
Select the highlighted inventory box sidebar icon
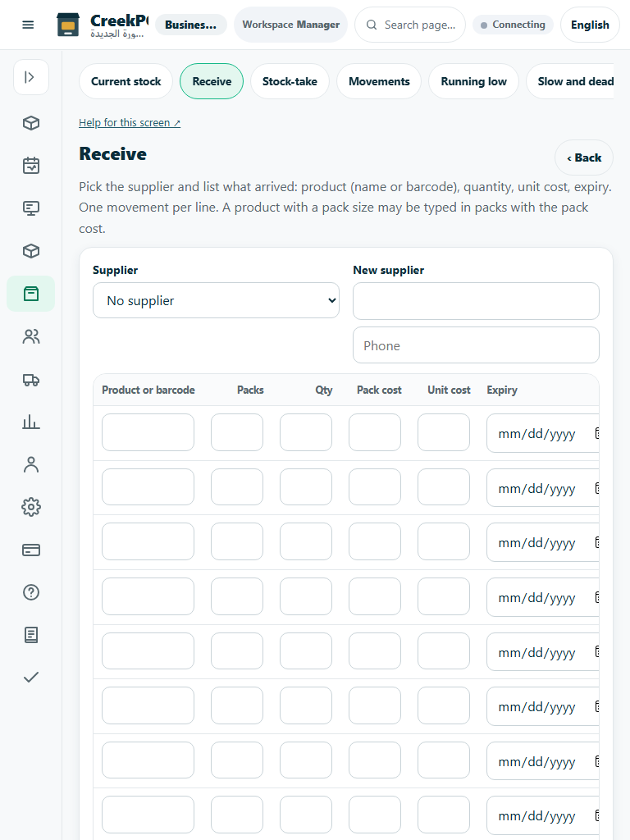point(31,294)
